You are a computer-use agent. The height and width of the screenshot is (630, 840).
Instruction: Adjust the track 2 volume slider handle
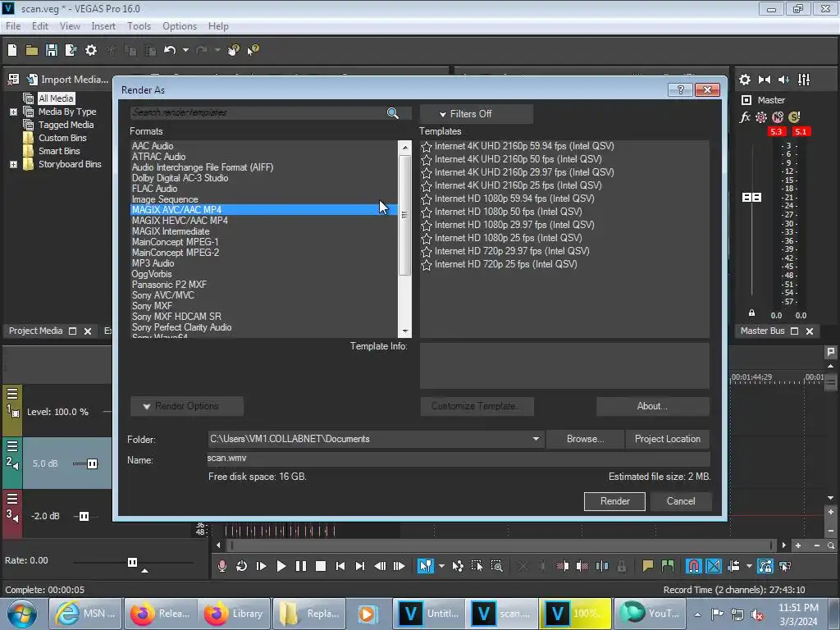92,464
